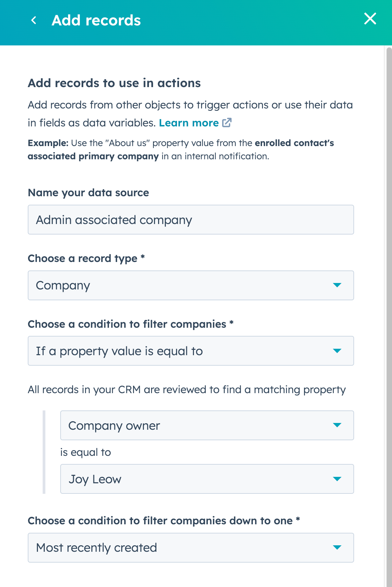The image size is (392, 587).
Task: Click the caret on the Joy Leow dropdown
Action: point(337,479)
